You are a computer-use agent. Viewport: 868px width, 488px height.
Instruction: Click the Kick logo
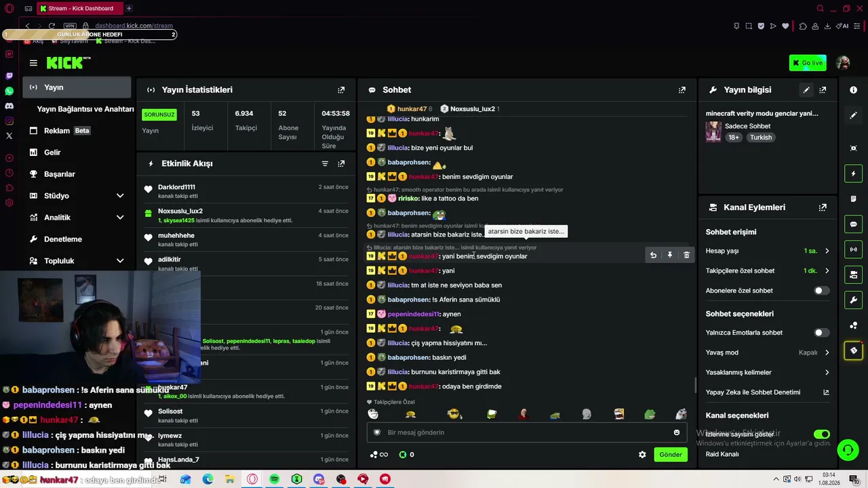click(68, 62)
